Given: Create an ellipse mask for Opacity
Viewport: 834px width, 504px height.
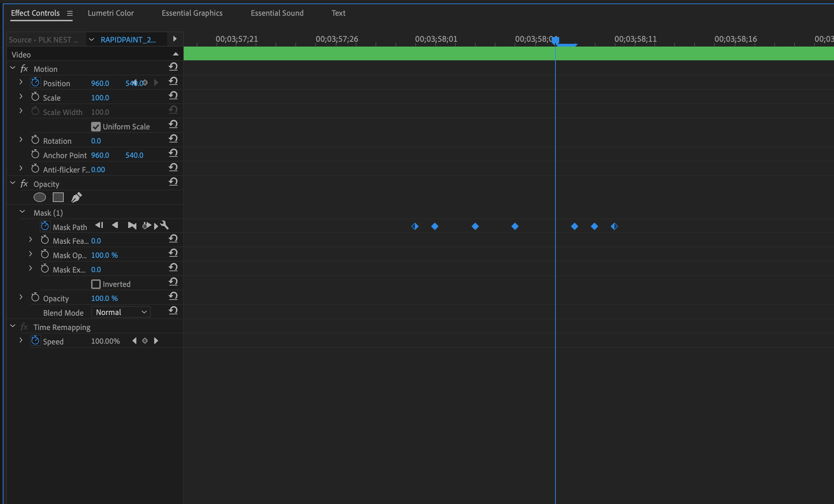Looking at the screenshot, I should [x=40, y=197].
